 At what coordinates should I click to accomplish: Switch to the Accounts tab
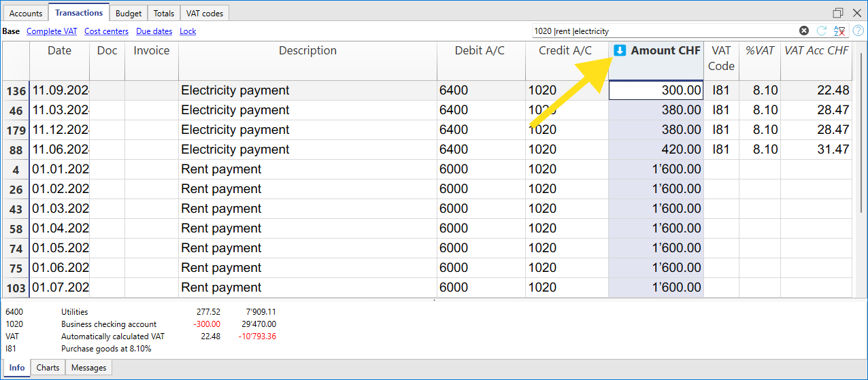tap(26, 13)
